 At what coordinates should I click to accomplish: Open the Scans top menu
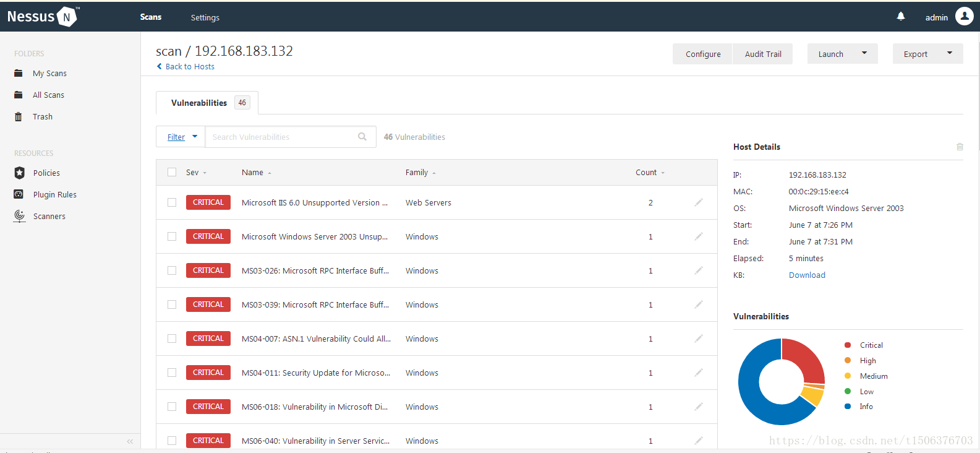click(151, 17)
